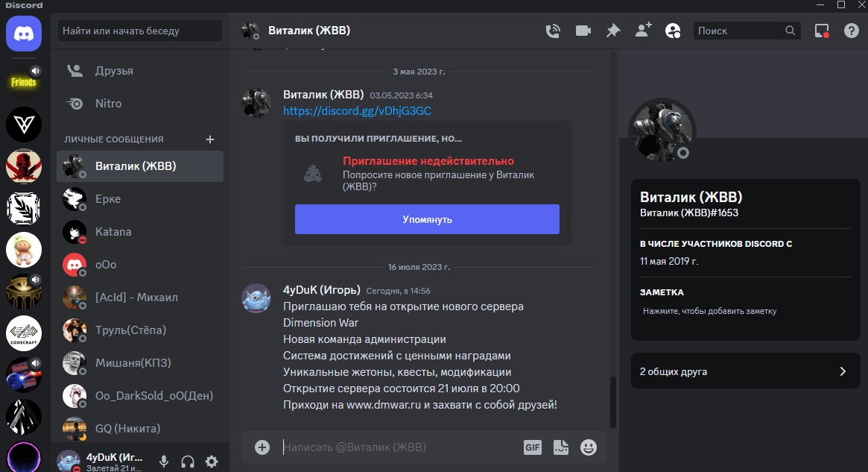Add friends to this DM
Viewport: 868px width, 472px height.
point(643,31)
